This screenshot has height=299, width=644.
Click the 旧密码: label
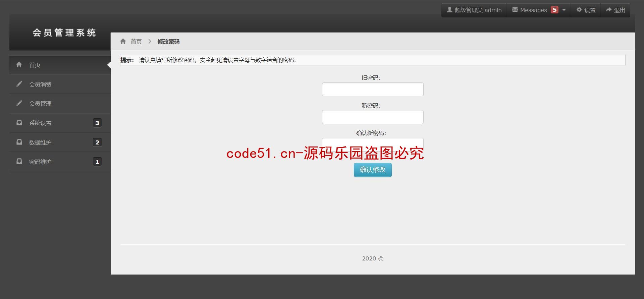tap(371, 78)
